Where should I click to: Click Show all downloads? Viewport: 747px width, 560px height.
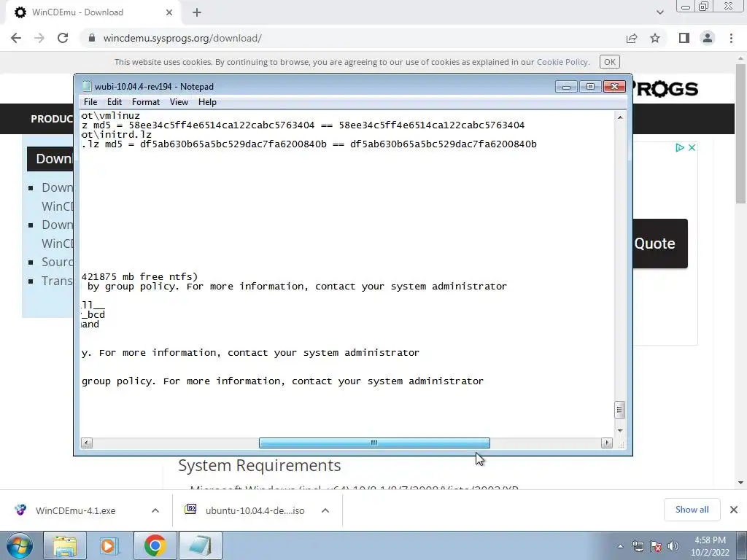point(692,510)
